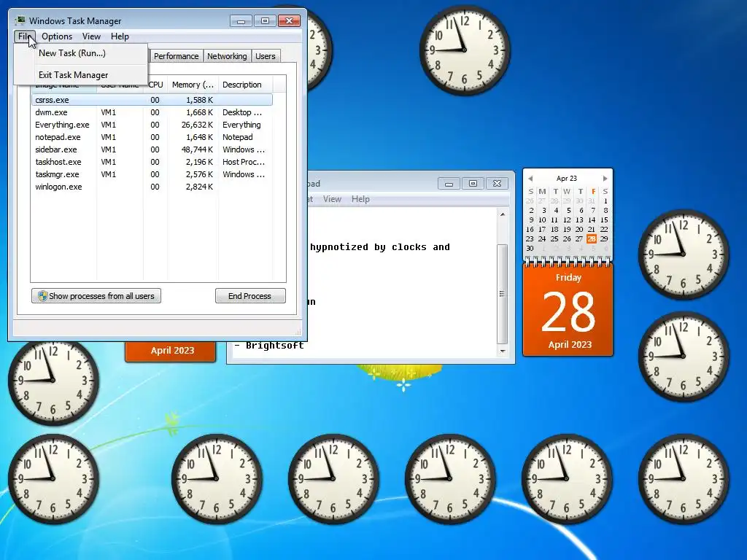Click File in Task Manager menu bar

click(x=24, y=36)
